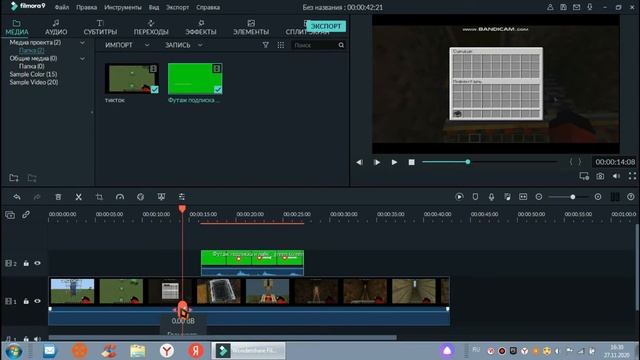The width and height of the screenshot is (640, 360).
Task: Open the Инструменты menu
Action: [123, 7]
